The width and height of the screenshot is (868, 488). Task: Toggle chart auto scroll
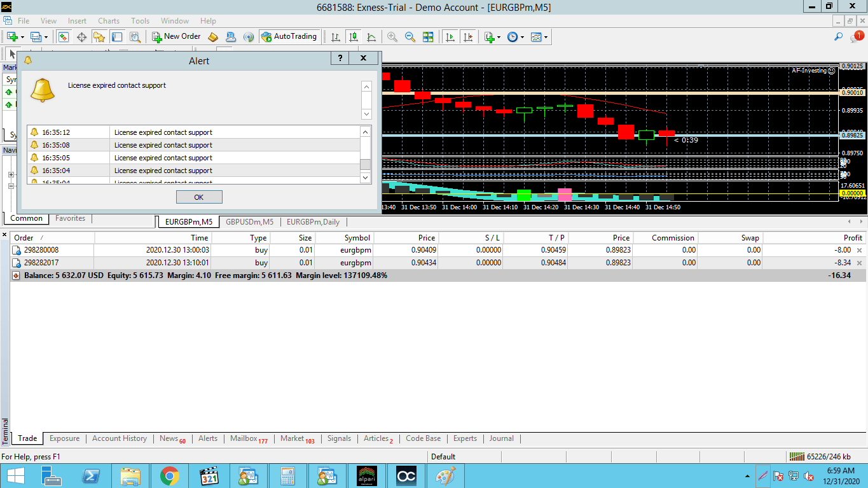450,37
